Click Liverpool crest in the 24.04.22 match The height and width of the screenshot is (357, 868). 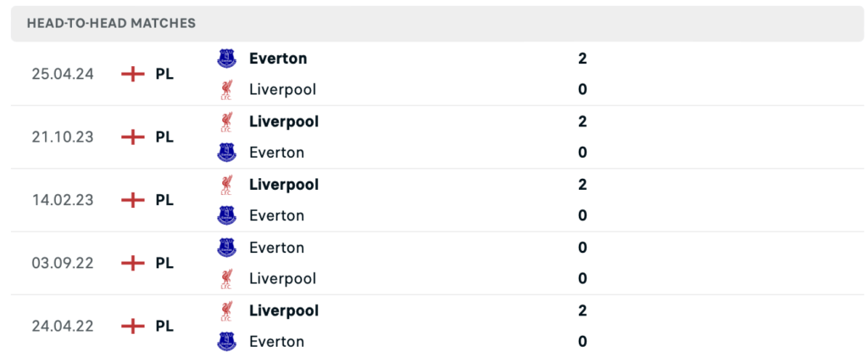tap(226, 311)
